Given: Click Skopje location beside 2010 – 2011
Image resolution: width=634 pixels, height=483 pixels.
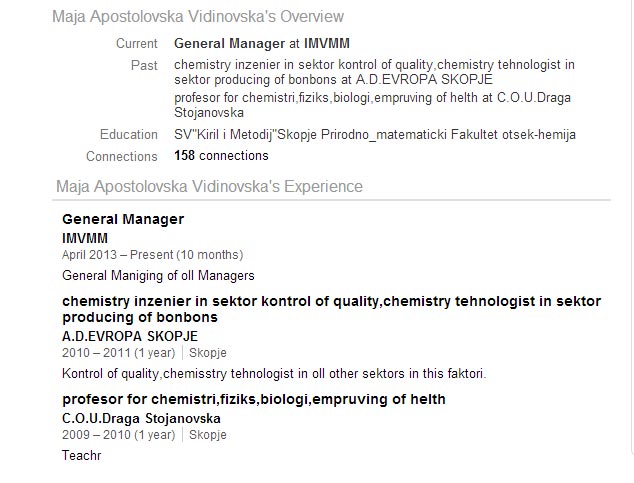Looking at the screenshot, I should click(208, 353).
